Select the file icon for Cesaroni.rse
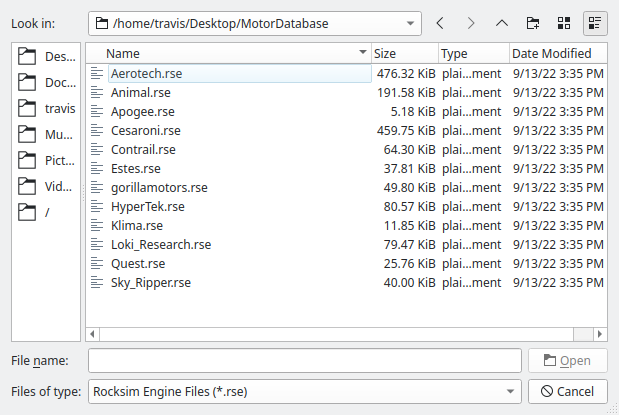Viewport: 619px width, 415px height. [96, 130]
